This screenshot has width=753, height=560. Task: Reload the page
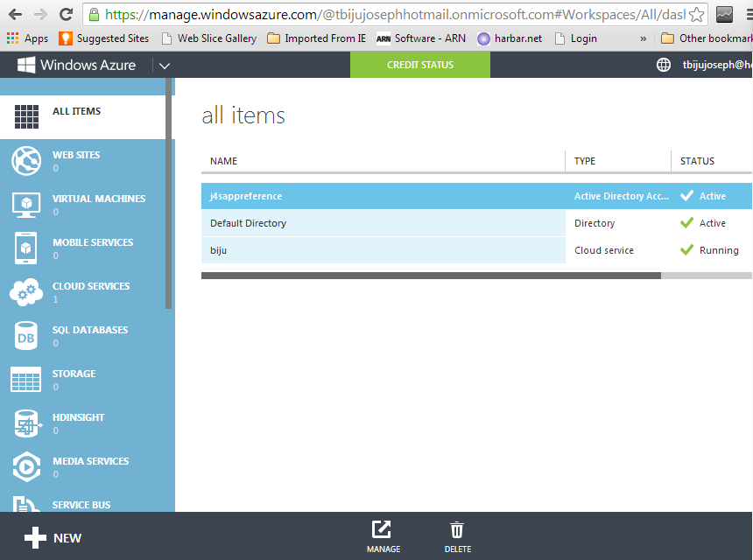coord(66,14)
